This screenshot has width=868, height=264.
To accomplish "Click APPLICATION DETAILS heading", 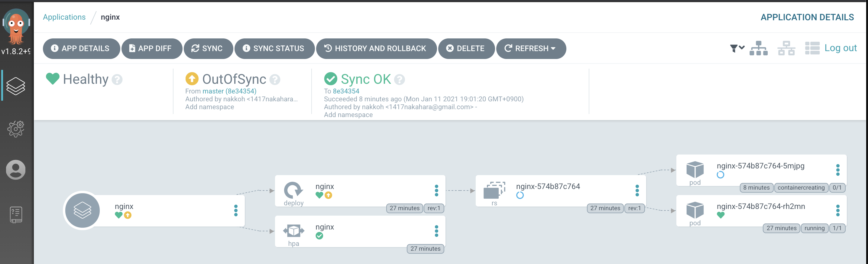I will pos(807,17).
